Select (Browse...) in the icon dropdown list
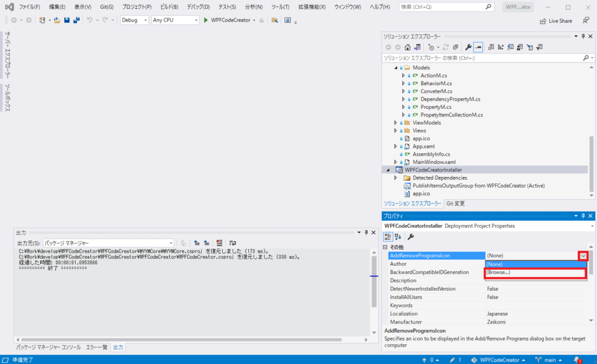597x364 pixels. pyautogui.click(x=535, y=273)
